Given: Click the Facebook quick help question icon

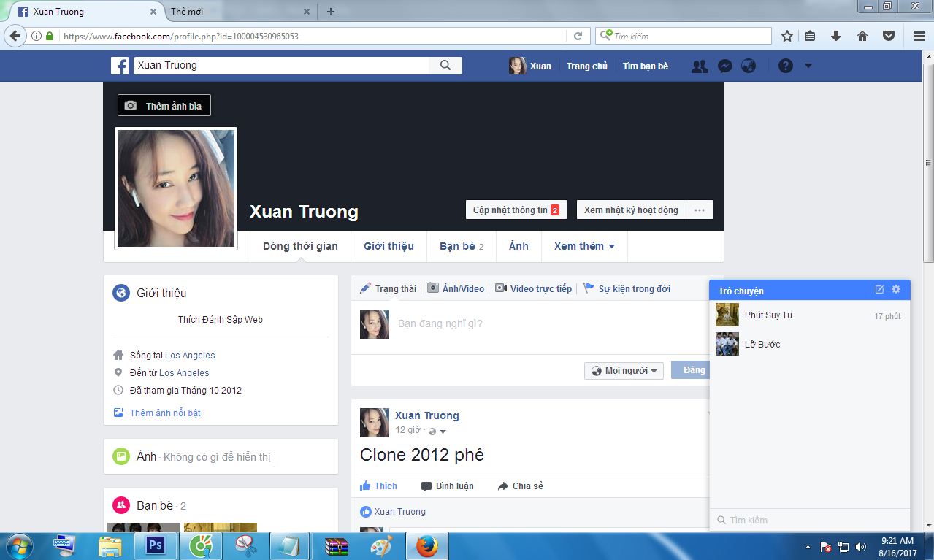Looking at the screenshot, I should 786,66.
